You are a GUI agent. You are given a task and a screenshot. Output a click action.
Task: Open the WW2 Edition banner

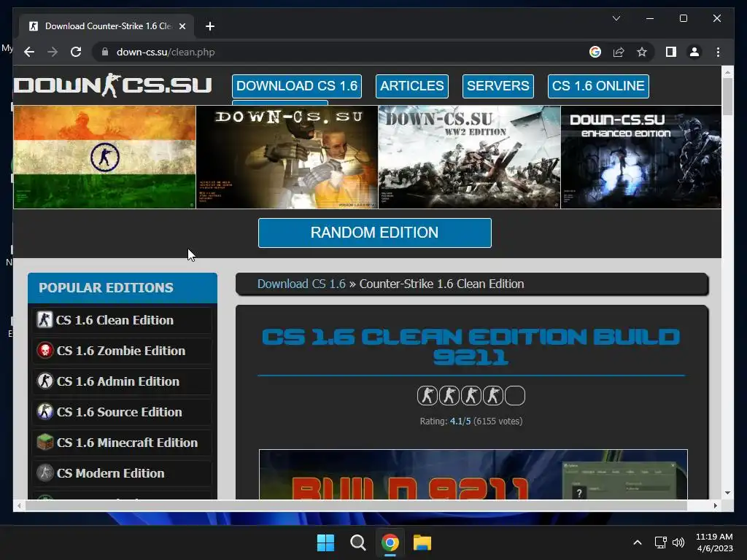(x=469, y=157)
